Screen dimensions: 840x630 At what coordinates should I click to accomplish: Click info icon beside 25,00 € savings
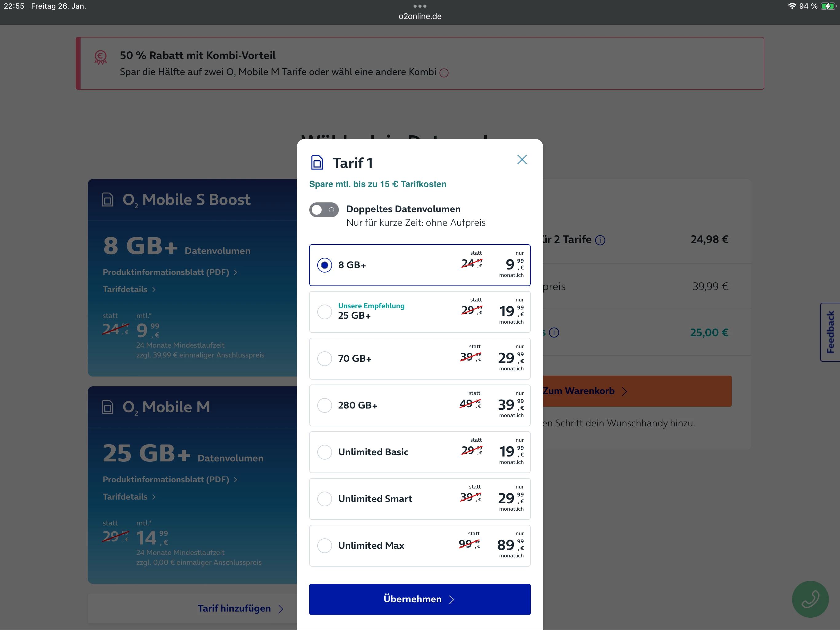pyautogui.click(x=554, y=333)
